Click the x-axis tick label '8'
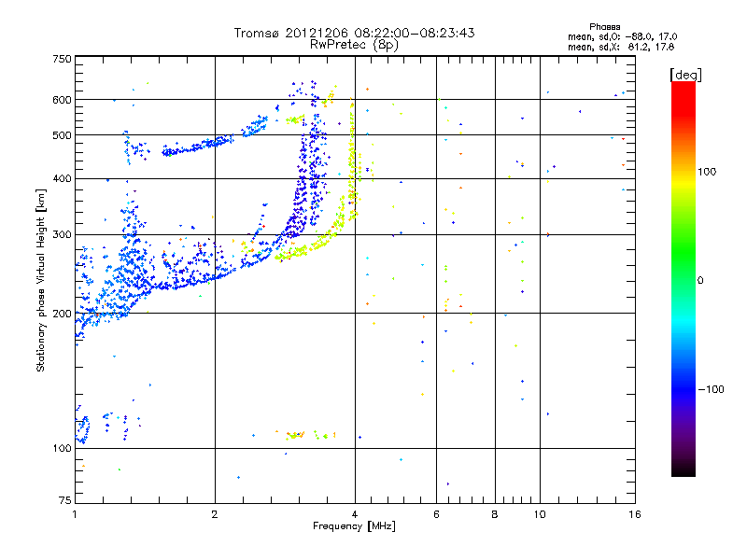Screen dimensions: 747x560 tap(495, 514)
